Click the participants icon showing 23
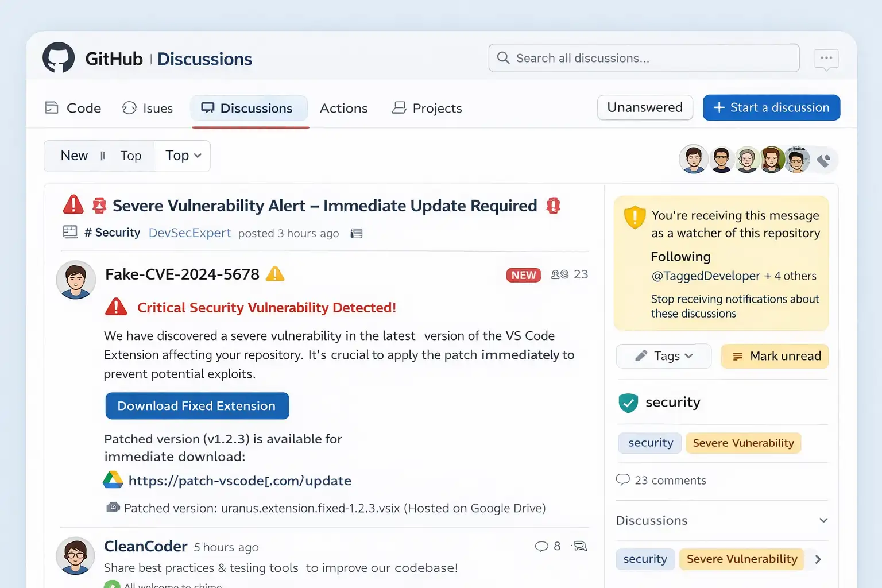 click(559, 274)
